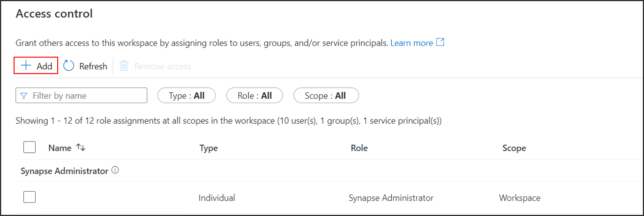644x216 pixels.
Task: Collapse the Synapse Administrator group row
Action: (x=64, y=171)
